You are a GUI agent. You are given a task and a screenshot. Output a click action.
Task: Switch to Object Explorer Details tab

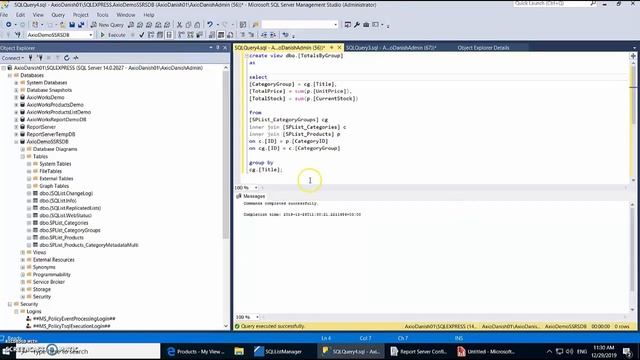pos(483,48)
